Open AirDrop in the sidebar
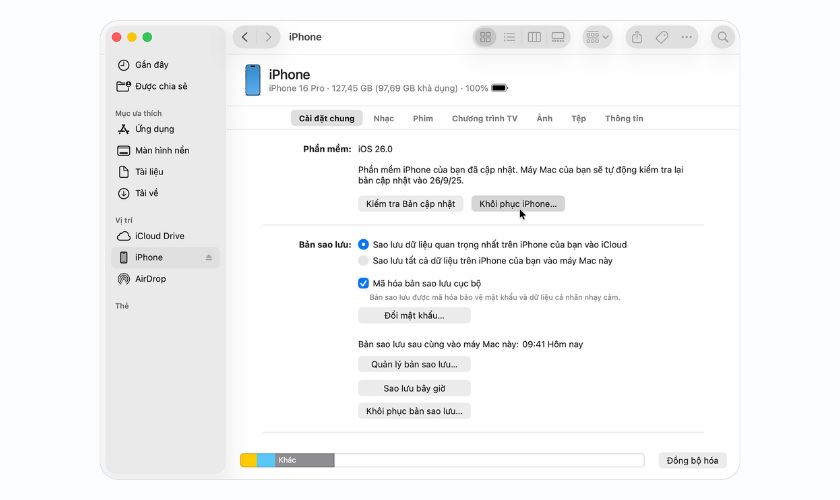The image size is (840, 500). pos(150,279)
